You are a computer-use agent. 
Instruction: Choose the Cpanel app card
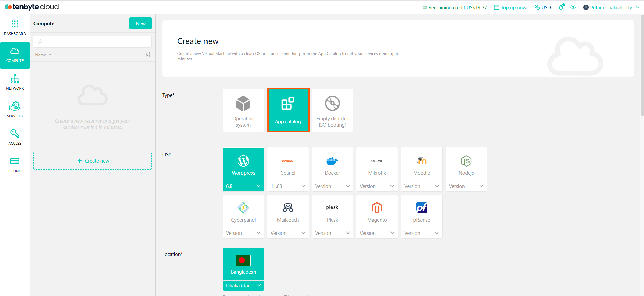click(288, 164)
